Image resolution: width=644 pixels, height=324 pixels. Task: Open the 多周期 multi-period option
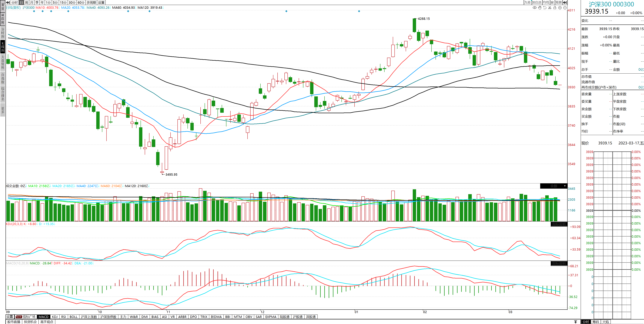pyautogui.click(x=91, y=3)
